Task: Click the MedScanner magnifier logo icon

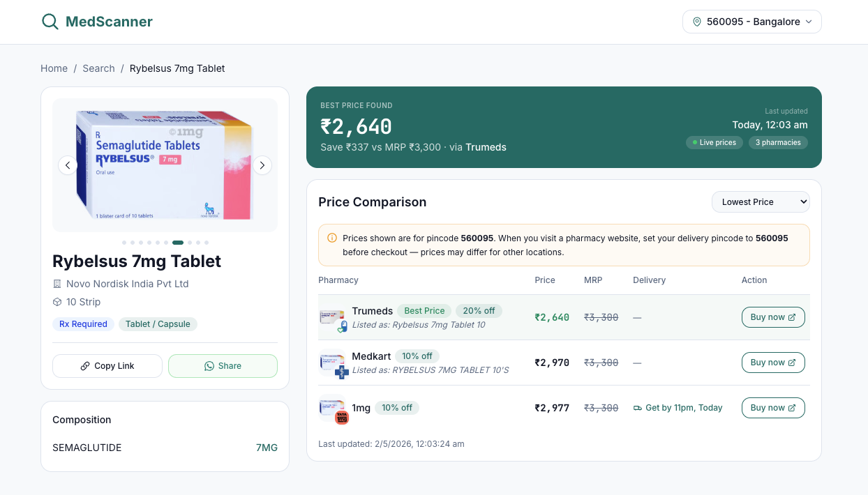Action: click(50, 22)
